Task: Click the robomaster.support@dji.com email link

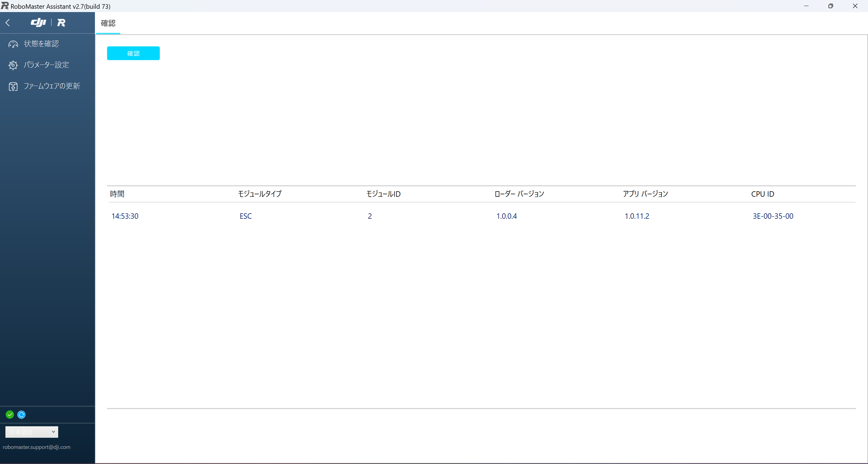Action: click(37, 447)
